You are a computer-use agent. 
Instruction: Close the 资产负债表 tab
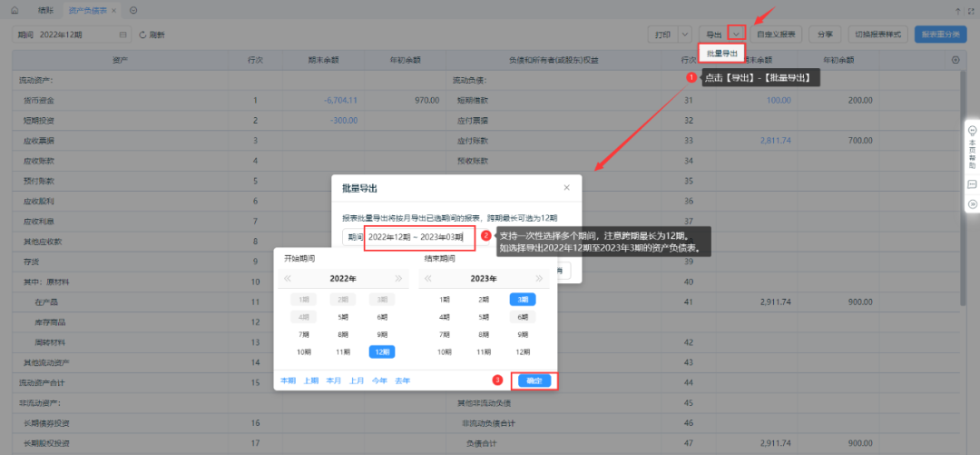(x=113, y=10)
